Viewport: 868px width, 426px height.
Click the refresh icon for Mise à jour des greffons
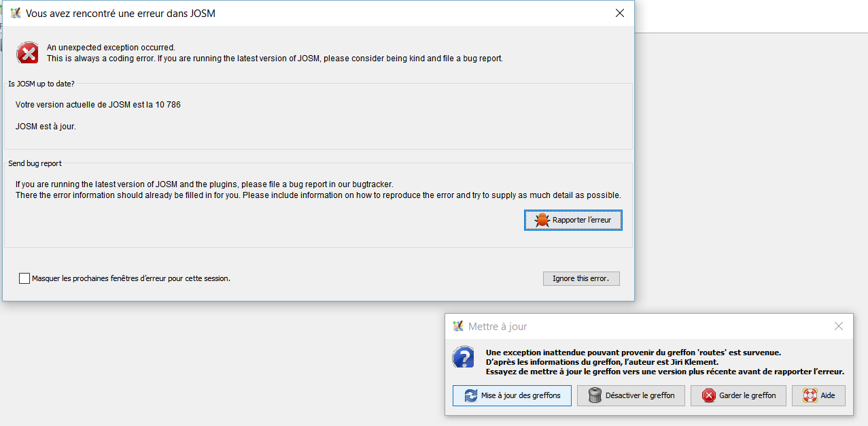point(470,395)
